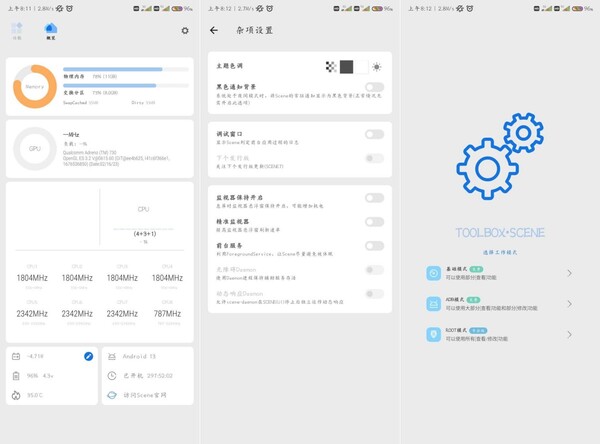The width and height of the screenshot is (600, 444).
Task: Enable 前台服务 switch
Action: (374, 246)
